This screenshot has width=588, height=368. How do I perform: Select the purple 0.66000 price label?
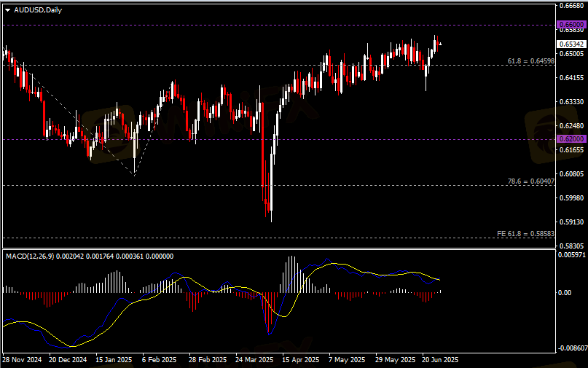571,25
